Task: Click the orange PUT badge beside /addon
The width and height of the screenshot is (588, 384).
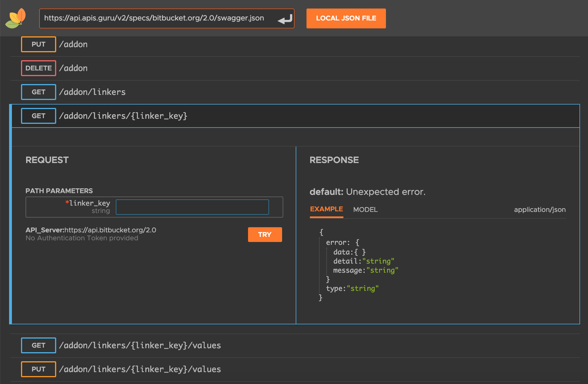Action: 39,44
